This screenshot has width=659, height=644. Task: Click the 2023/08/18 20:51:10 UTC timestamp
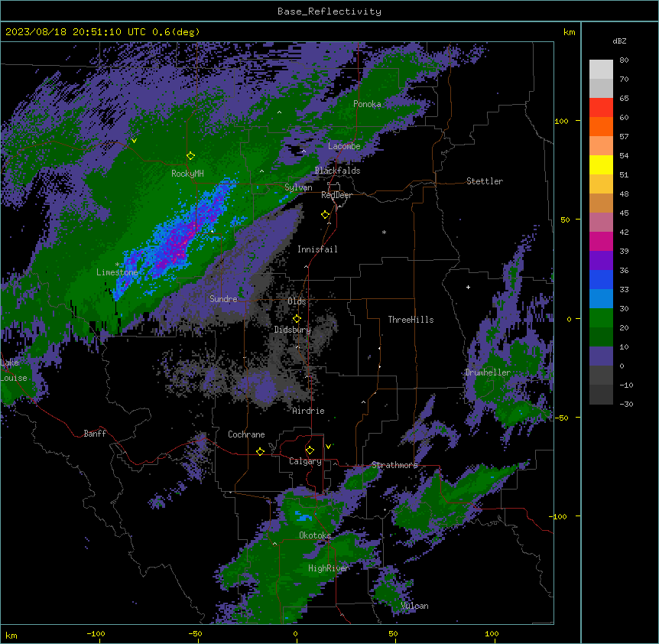coord(75,32)
